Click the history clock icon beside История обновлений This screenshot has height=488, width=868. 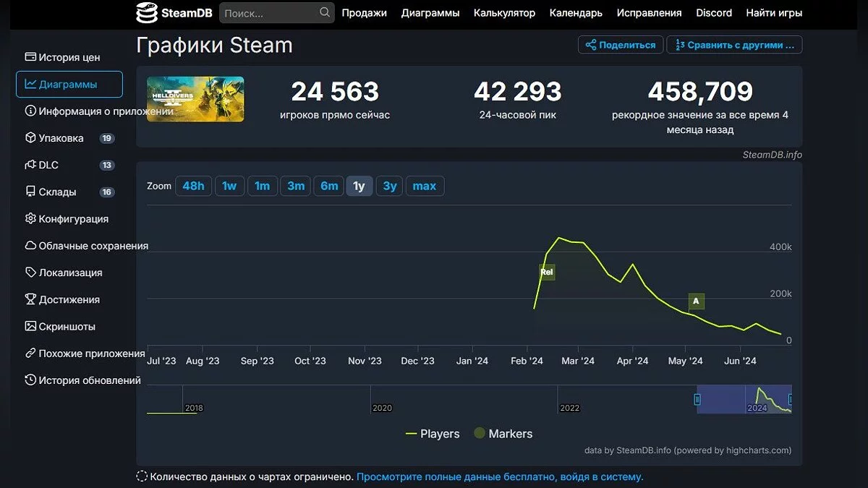point(30,380)
